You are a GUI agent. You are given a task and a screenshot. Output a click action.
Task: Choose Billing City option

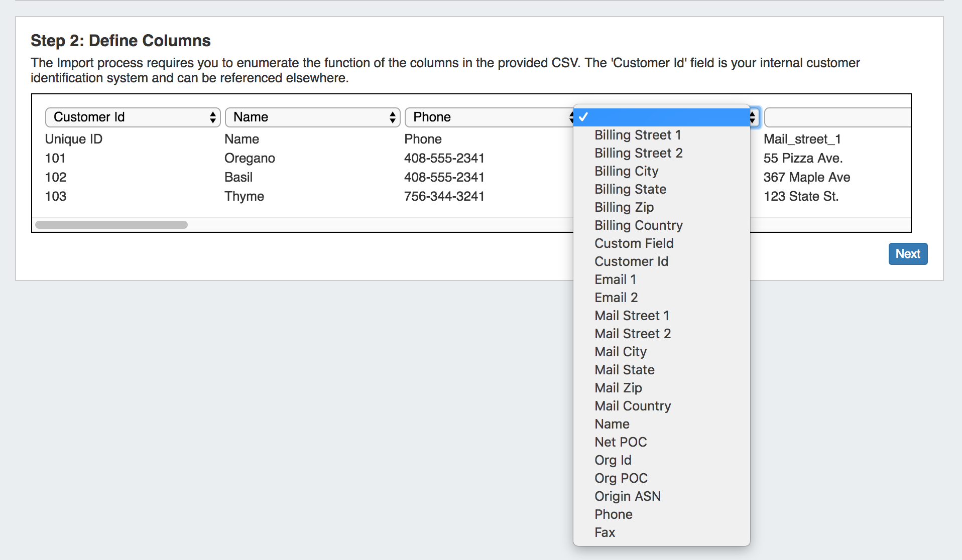click(626, 171)
